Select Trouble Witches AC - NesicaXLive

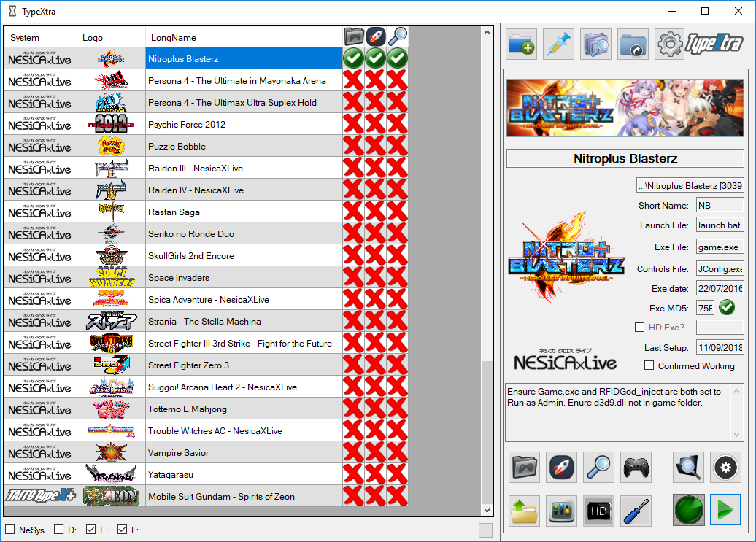[x=244, y=430]
